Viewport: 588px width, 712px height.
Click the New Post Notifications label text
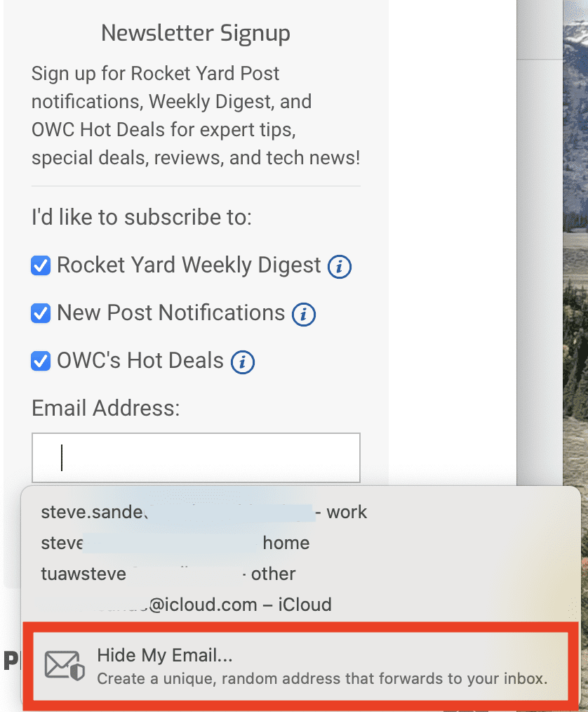[171, 313]
